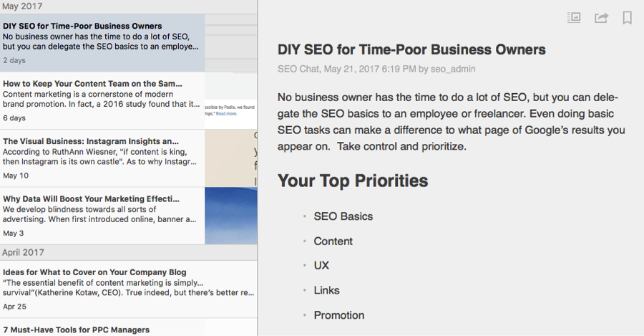Viewport: 644px width, 336px height.
Task: Click blue thumbnail of Why Data article
Action: (x=231, y=216)
